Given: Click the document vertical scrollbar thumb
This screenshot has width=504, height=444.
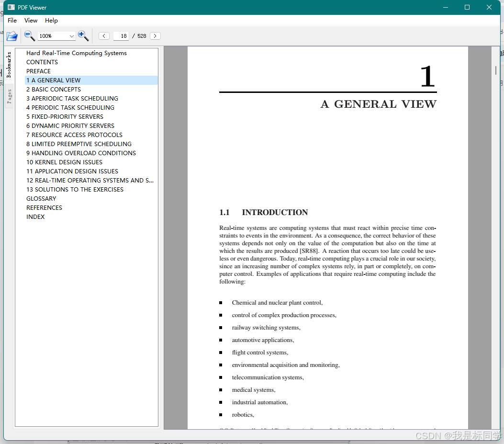Looking at the screenshot, I should [x=496, y=70].
